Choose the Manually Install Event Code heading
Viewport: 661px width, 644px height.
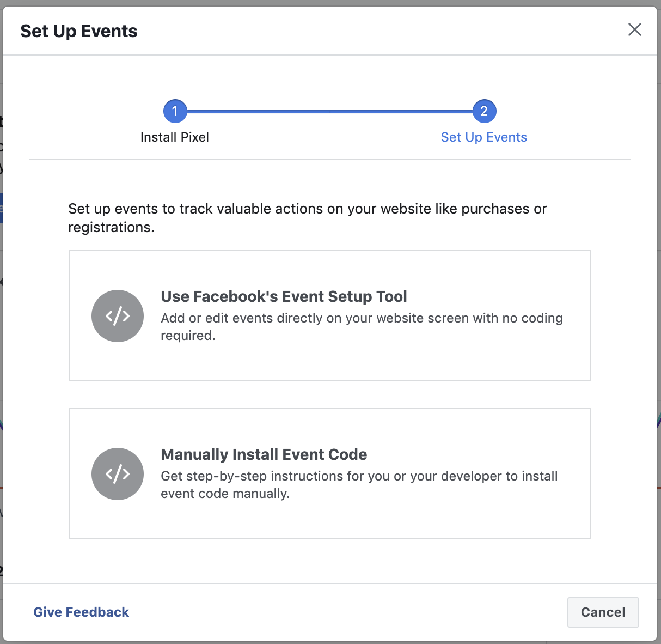[264, 454]
